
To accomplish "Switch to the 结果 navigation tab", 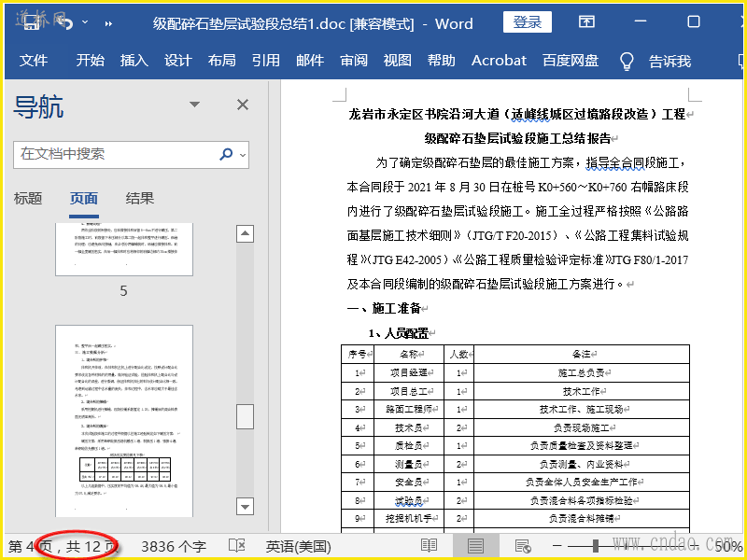I will (x=139, y=198).
